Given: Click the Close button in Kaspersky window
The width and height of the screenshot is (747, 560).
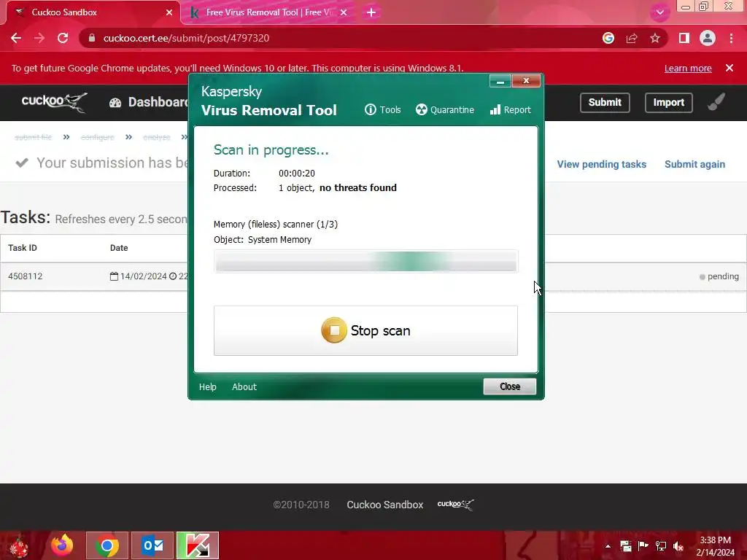Looking at the screenshot, I should coord(509,386).
